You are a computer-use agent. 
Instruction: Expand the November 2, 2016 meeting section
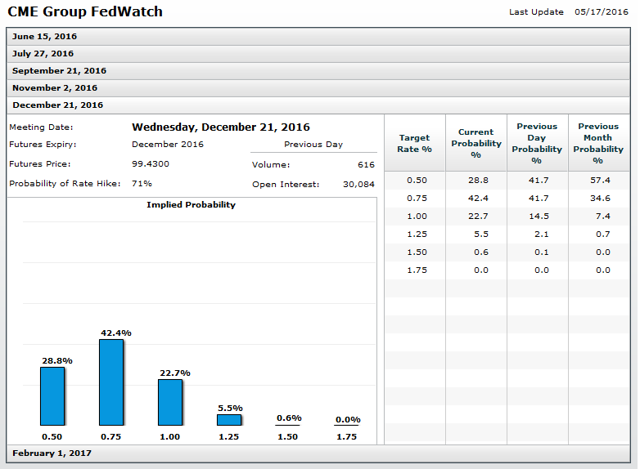click(x=318, y=88)
